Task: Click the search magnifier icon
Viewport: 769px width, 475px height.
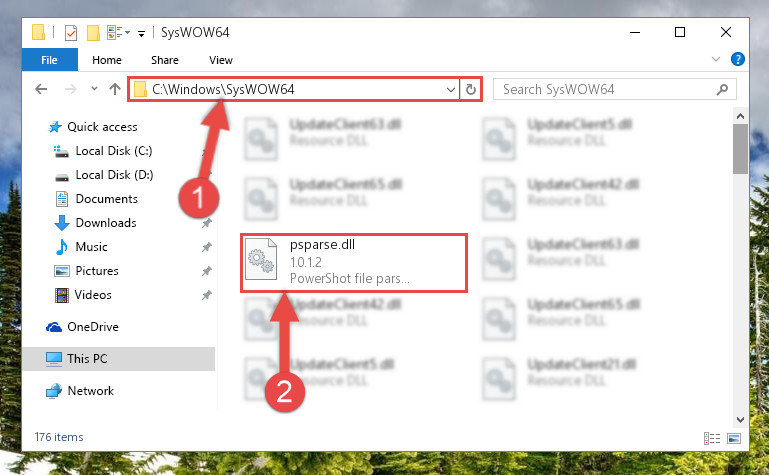Action: click(722, 89)
